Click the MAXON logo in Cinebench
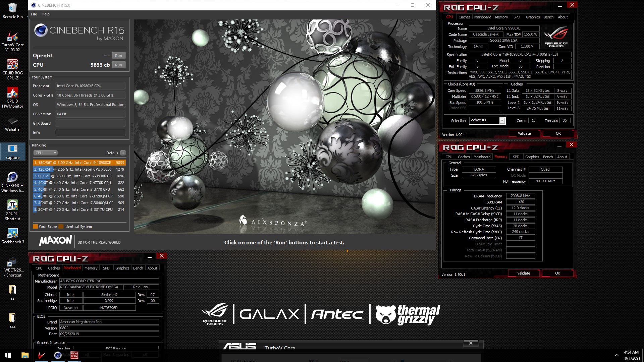Viewport: 644px width, 362px height. [55, 241]
